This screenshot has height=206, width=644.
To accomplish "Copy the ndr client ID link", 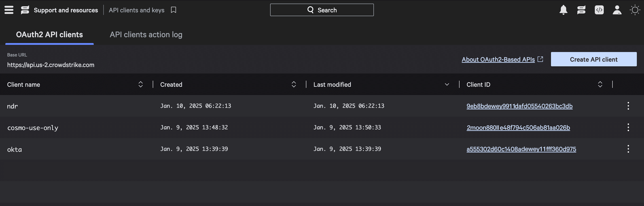I will tap(519, 106).
